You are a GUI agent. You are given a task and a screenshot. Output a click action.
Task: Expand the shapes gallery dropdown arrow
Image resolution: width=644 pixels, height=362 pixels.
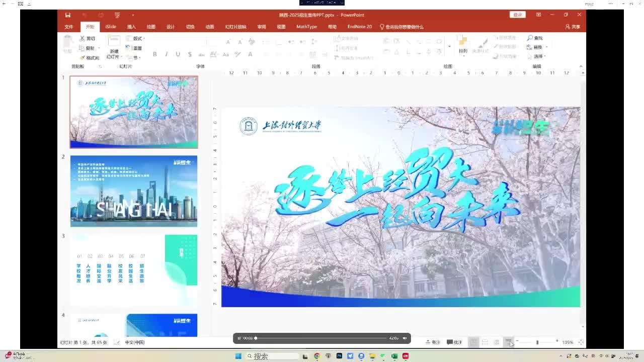click(x=449, y=47)
